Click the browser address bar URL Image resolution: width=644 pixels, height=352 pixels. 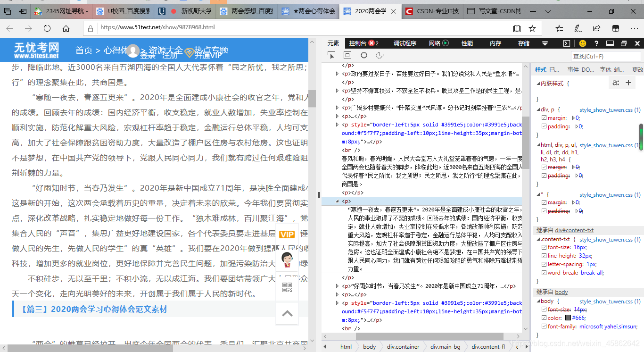point(157,28)
